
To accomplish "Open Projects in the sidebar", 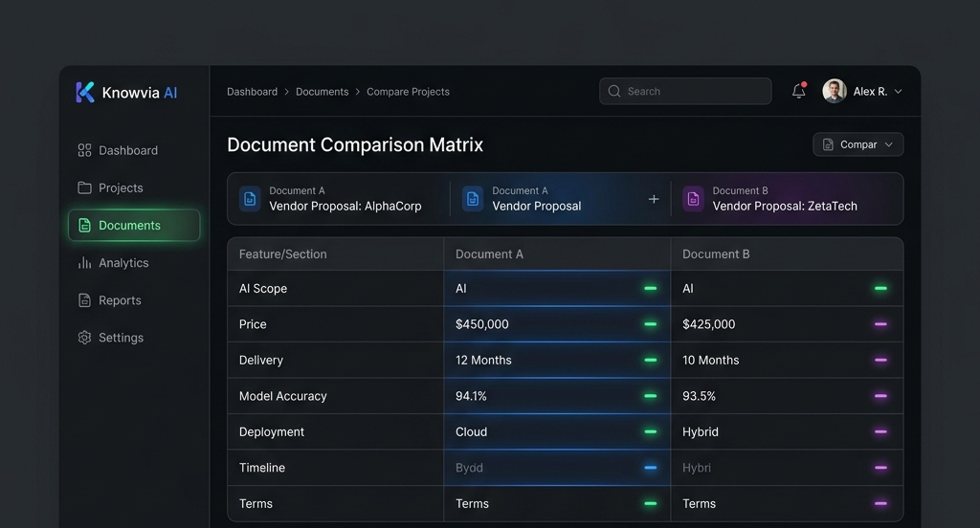I will 134,188.
